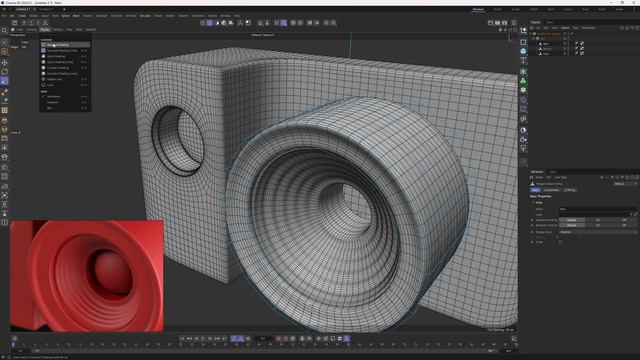
Task: Click the gear icon left of timeline
Action: click(x=15, y=338)
